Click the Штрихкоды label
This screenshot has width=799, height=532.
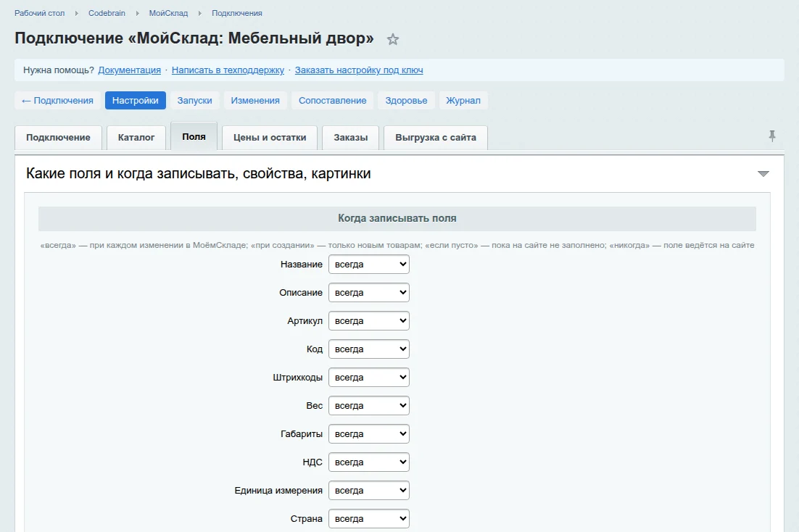point(297,378)
